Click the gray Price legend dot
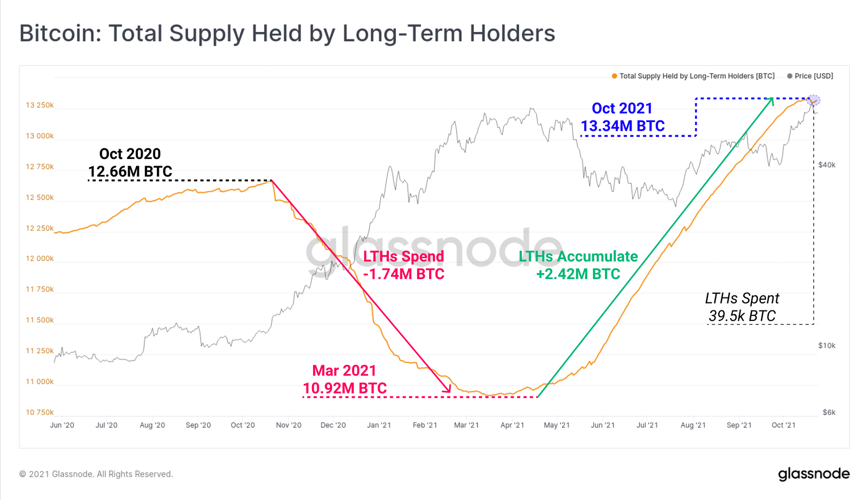868x500 pixels. pos(789,76)
